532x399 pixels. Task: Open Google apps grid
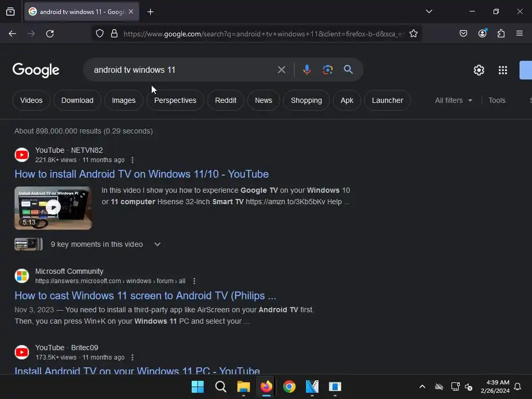[x=503, y=70]
